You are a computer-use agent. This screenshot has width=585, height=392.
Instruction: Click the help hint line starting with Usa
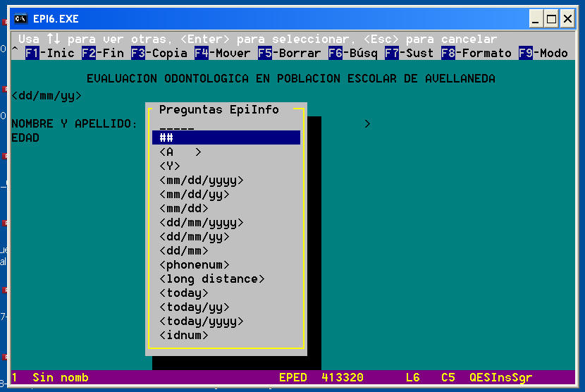click(x=258, y=39)
